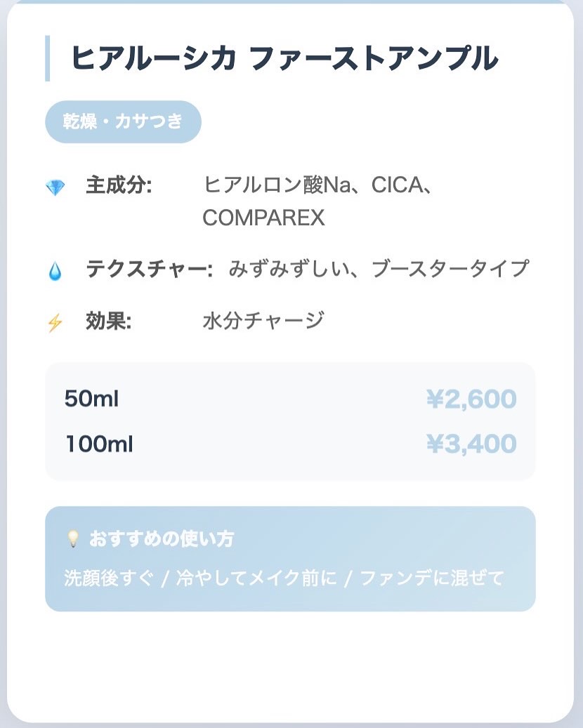Click the ¥3,400 price
The image size is (583, 728).
(x=471, y=444)
